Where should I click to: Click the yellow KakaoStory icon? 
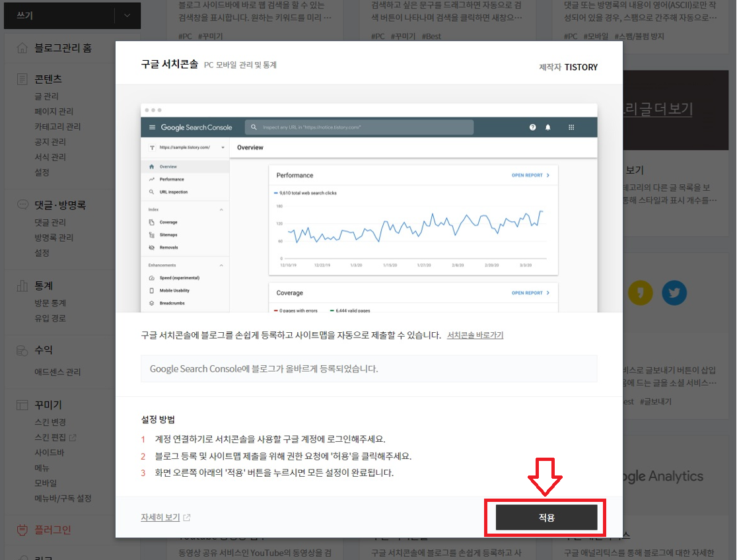pos(640,293)
